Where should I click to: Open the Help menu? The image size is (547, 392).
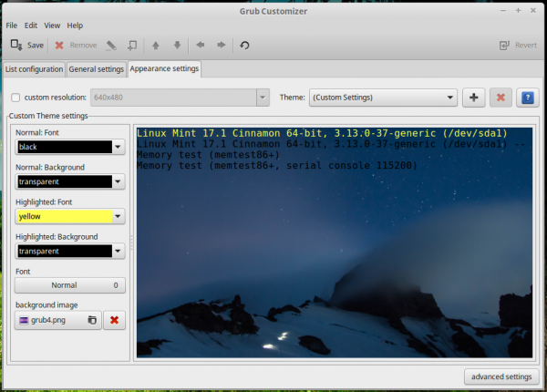coord(75,26)
